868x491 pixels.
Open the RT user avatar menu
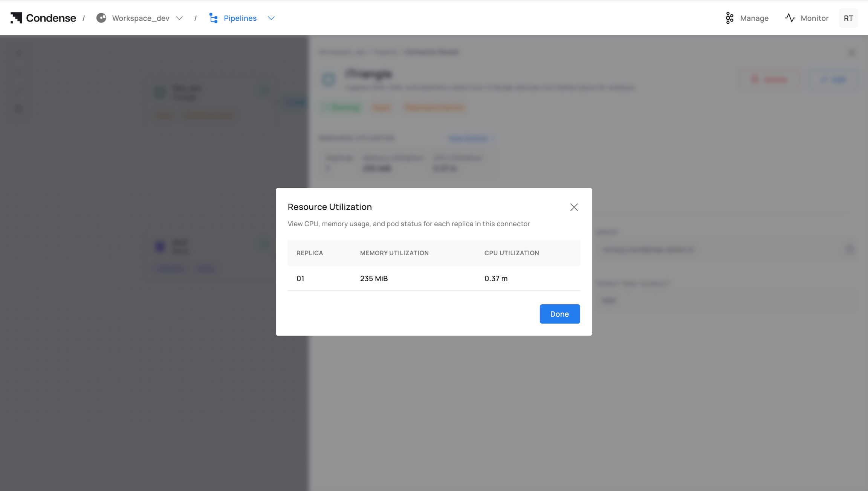click(x=848, y=18)
